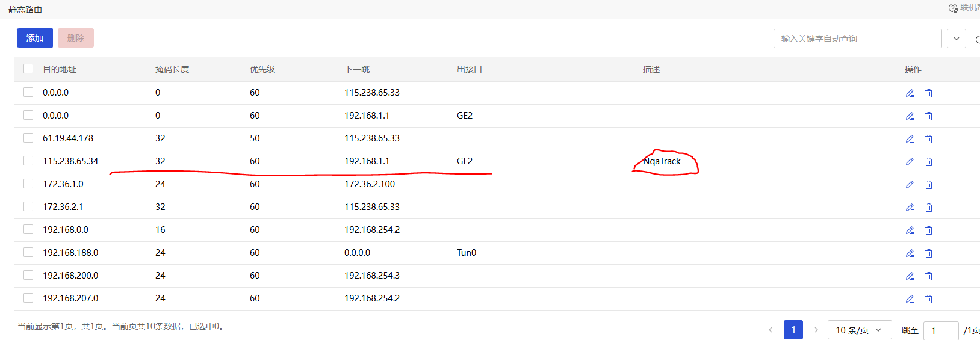The height and width of the screenshot is (340, 980).
Task: Focus the keyword search input field
Action: pyautogui.click(x=857, y=39)
